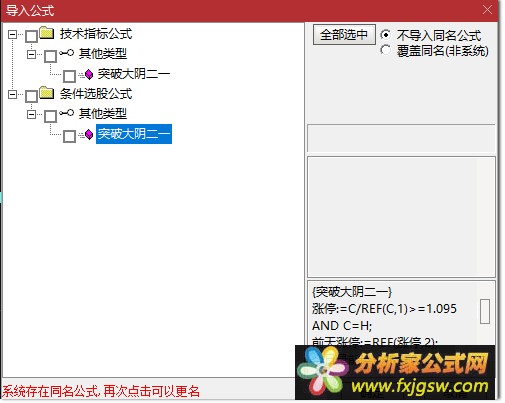Check the 其他类型 checkbox under 技术指标公式

click(50, 56)
